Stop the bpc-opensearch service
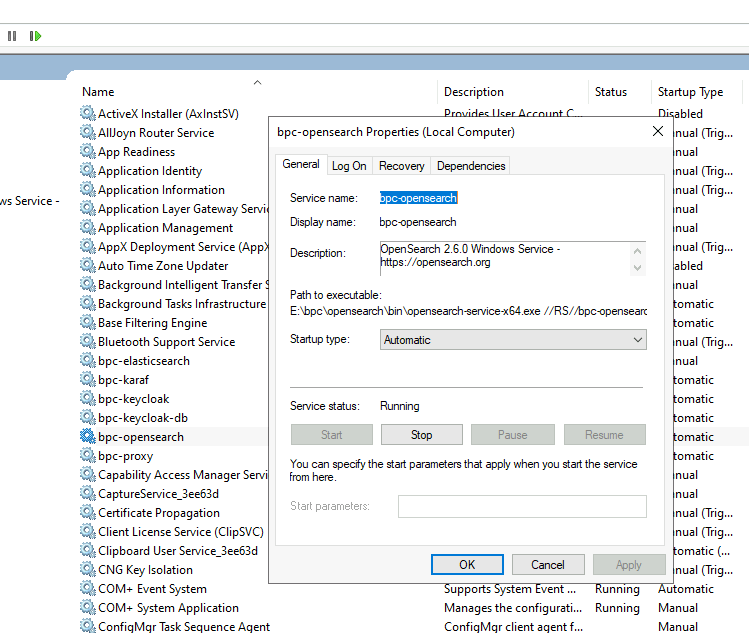Screen dimensions: 749x633 [x=422, y=435]
